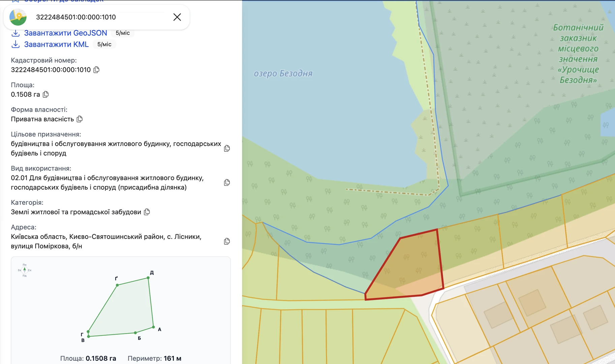Click the Приватна власність text

[42, 119]
